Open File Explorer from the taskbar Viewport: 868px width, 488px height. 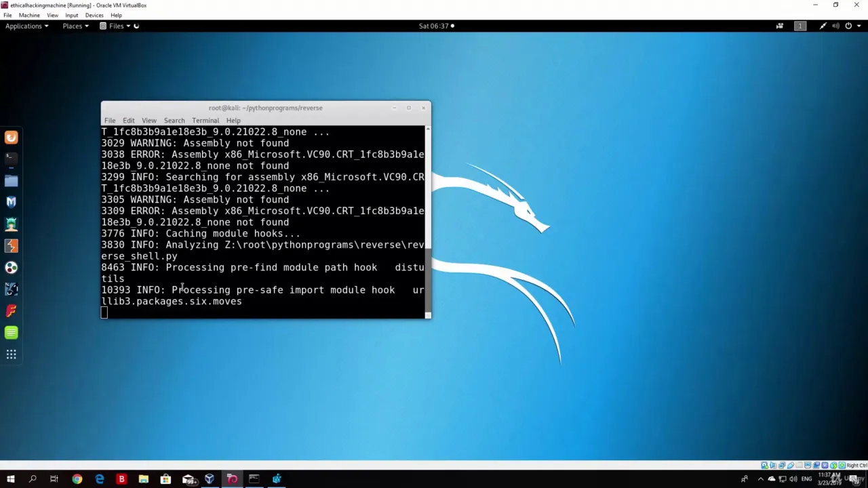click(144, 479)
